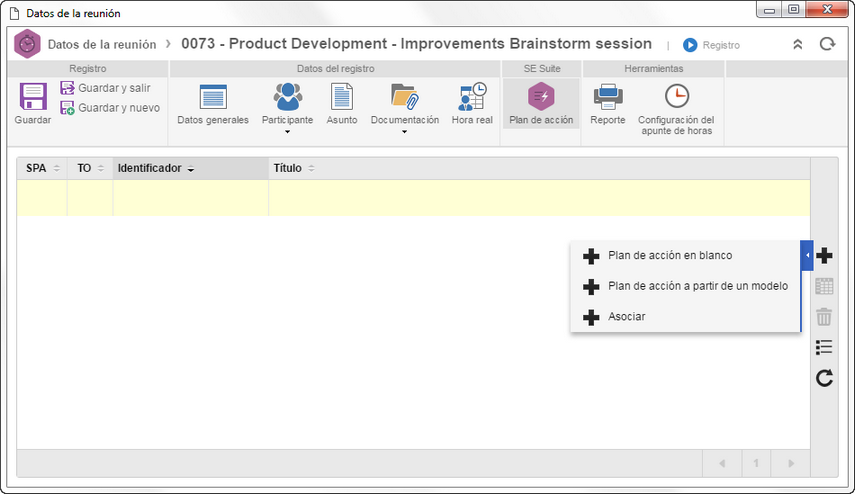Viewport: 855px width, 494px height.
Task: Close the Datos de la reunión window
Action: pyautogui.click(x=827, y=10)
